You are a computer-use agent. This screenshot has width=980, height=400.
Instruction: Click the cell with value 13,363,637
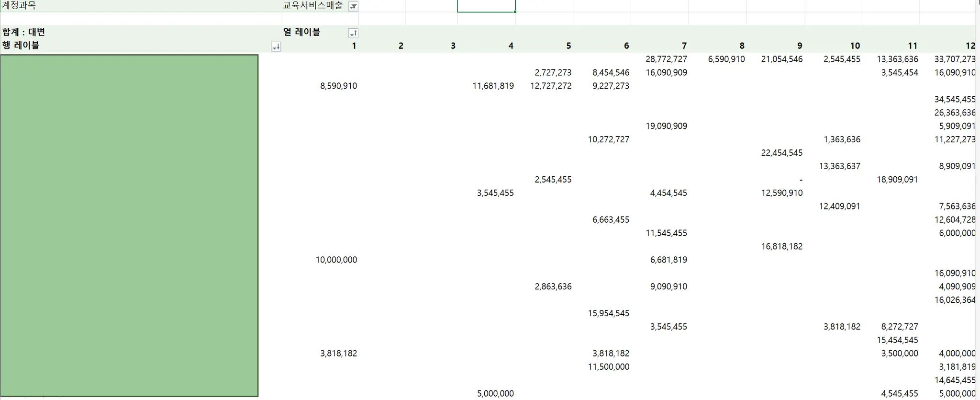pyautogui.click(x=839, y=167)
